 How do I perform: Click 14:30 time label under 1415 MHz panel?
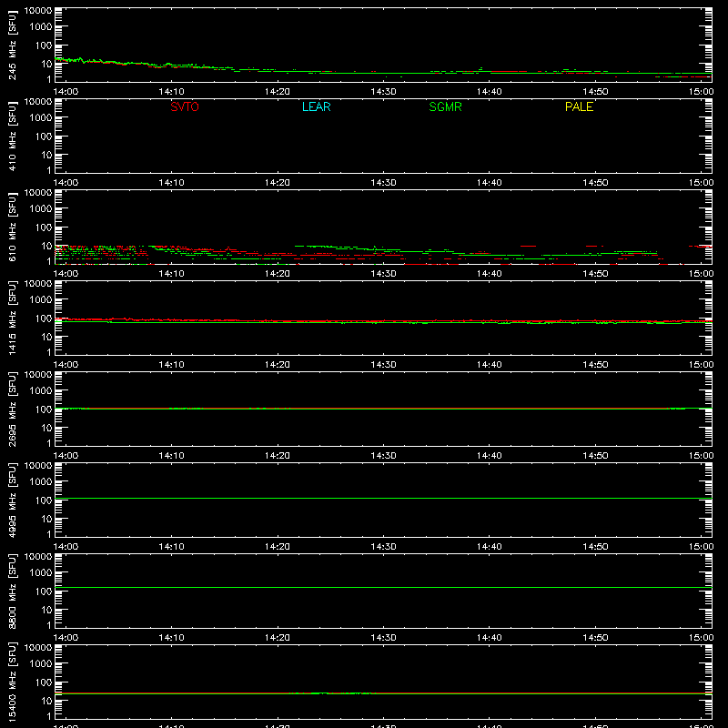(383, 365)
